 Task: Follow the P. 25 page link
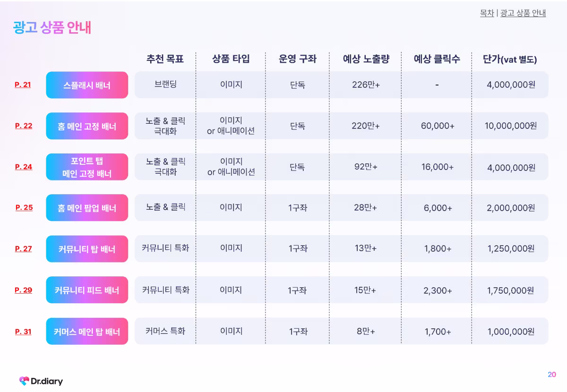pyautogui.click(x=24, y=207)
